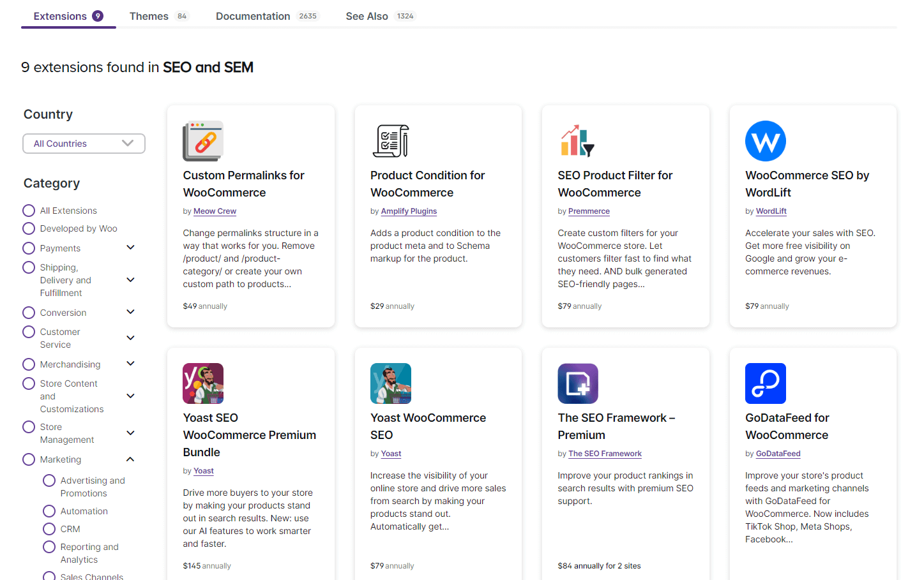Expand Store Content and Customizations chevron
The height and width of the screenshot is (580, 924).
pos(131,396)
